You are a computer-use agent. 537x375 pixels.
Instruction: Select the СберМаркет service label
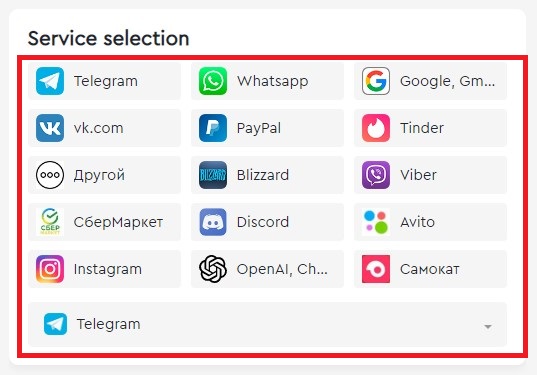[x=118, y=222]
